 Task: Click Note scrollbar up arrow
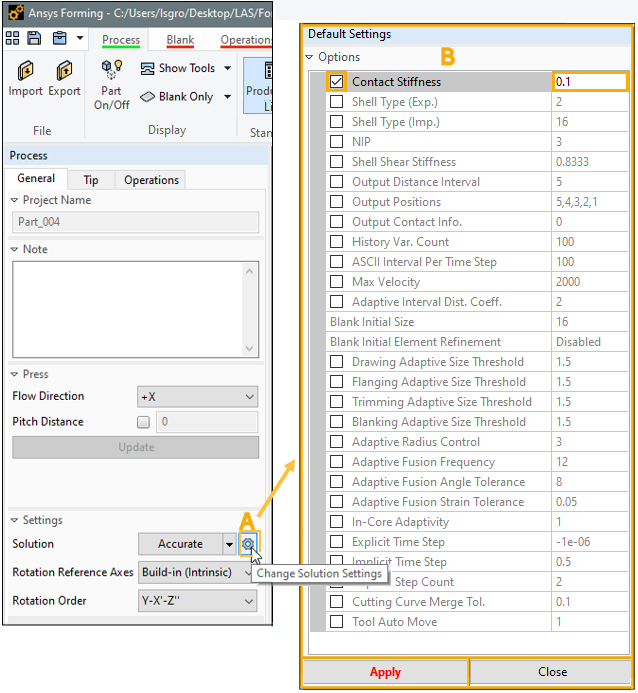(250, 271)
